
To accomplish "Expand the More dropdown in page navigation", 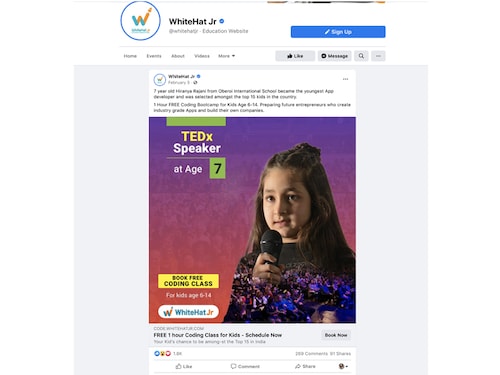I will point(227,56).
